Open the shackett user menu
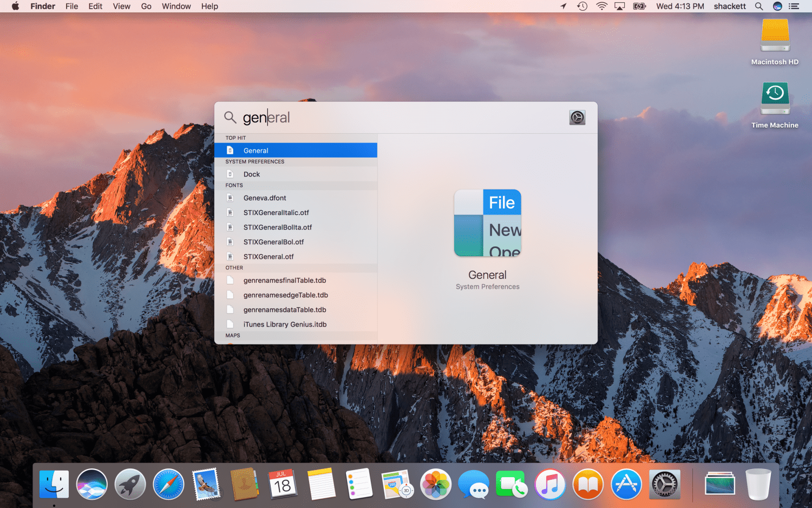The image size is (812, 508). pyautogui.click(x=729, y=6)
